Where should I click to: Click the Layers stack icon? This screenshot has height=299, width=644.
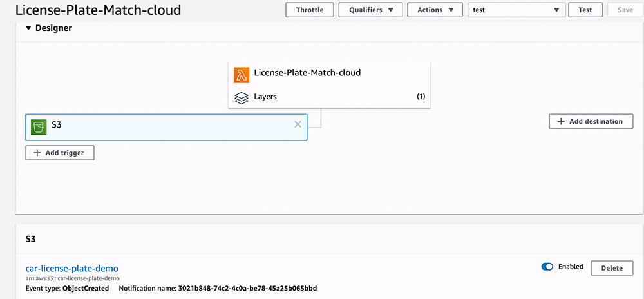pyautogui.click(x=241, y=98)
